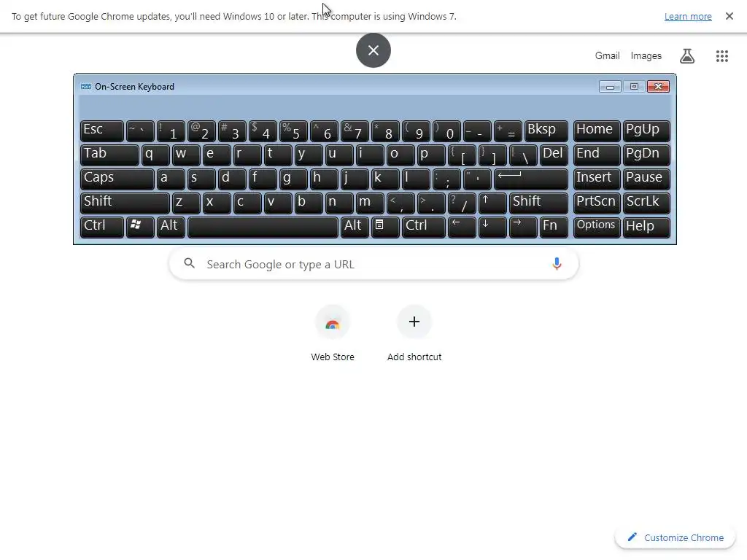The width and height of the screenshot is (747, 560).
Task: Open Gmail link
Action: point(607,55)
